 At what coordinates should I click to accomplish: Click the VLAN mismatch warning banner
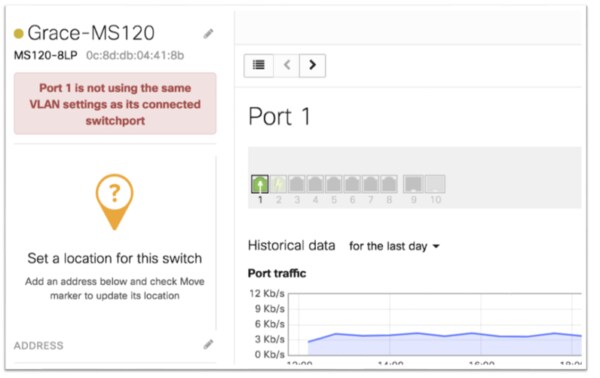(x=115, y=104)
